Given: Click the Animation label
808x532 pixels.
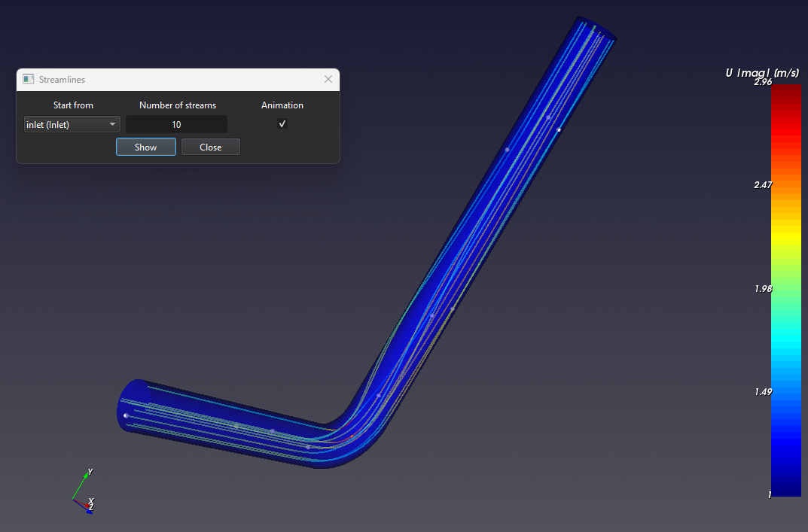Looking at the screenshot, I should 282,105.
